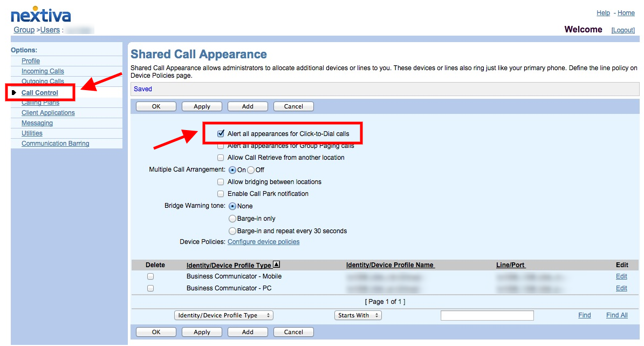Check Allow Call Retrieve from another location
Screen dimensions: 644x346
[x=221, y=157]
